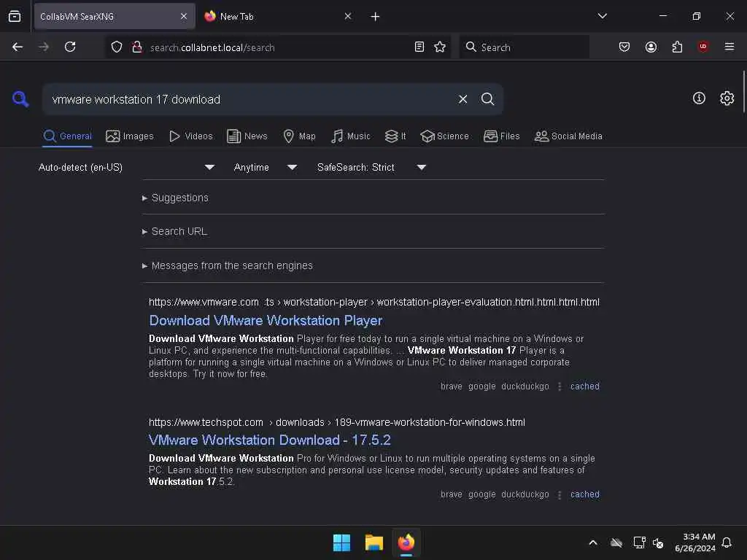
Task: Open the Map category
Action: point(299,136)
